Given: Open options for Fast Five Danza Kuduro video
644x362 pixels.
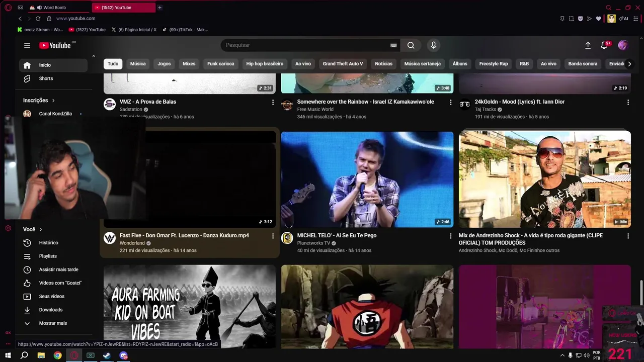Looking at the screenshot, I should [x=273, y=236].
